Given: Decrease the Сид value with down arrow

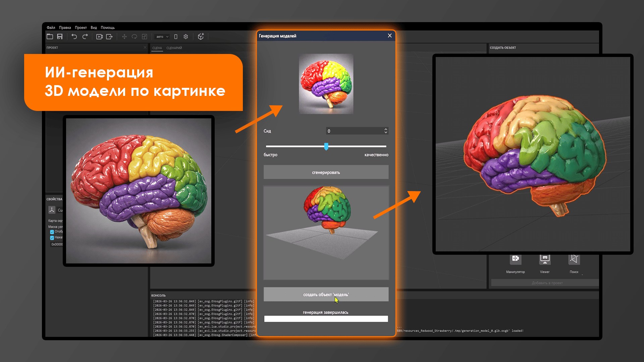Looking at the screenshot, I should click(386, 132).
